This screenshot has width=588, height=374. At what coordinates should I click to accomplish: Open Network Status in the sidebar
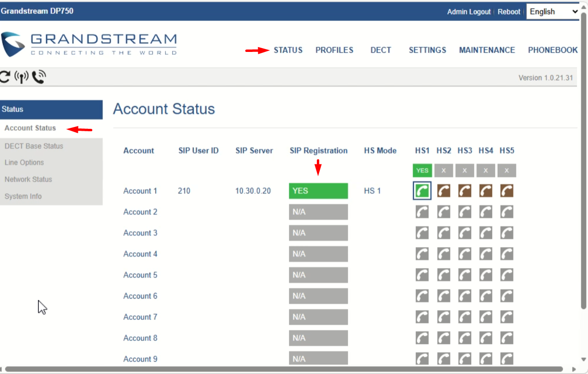pyautogui.click(x=28, y=179)
